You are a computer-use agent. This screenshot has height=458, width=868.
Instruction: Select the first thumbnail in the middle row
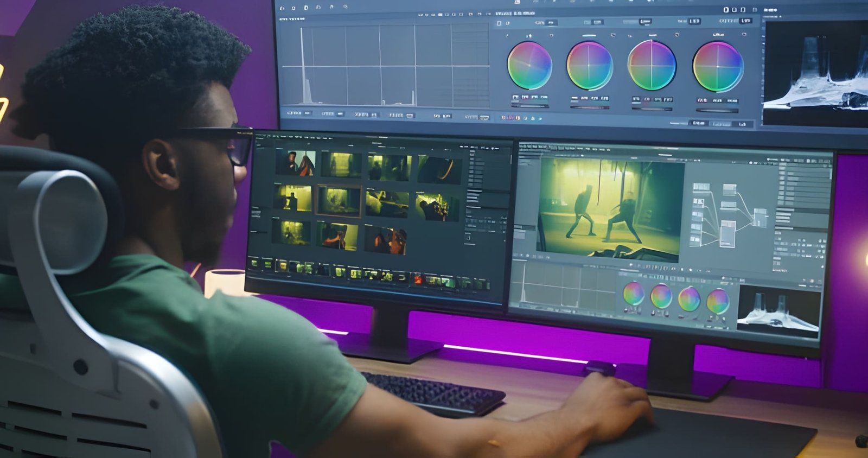[293, 198]
